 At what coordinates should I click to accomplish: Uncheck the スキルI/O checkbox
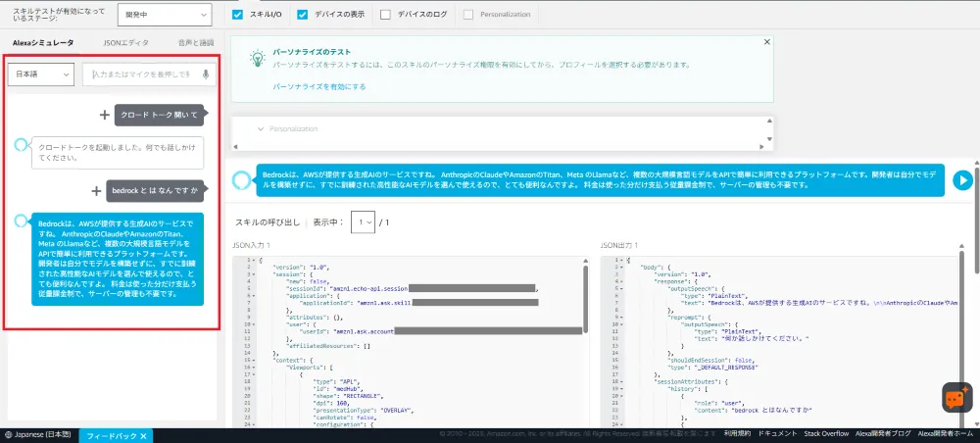point(238,15)
